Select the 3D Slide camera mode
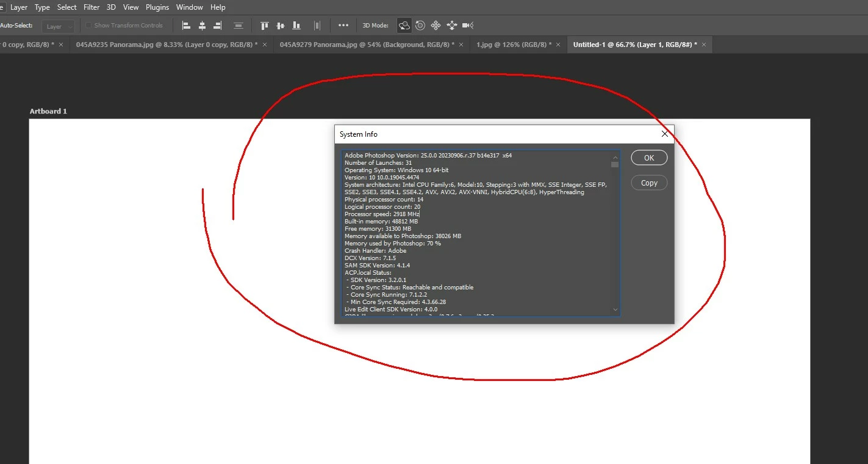This screenshot has height=464, width=868. click(x=451, y=26)
